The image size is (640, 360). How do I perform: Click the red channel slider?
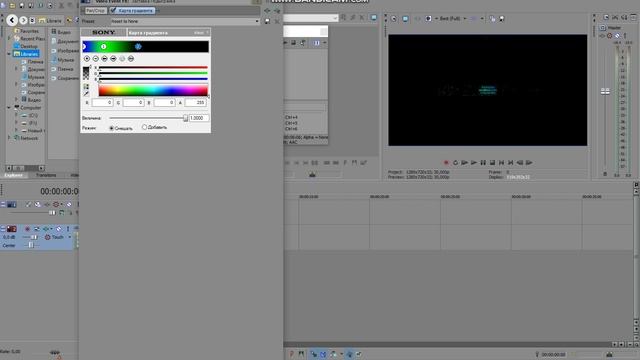point(153,67)
